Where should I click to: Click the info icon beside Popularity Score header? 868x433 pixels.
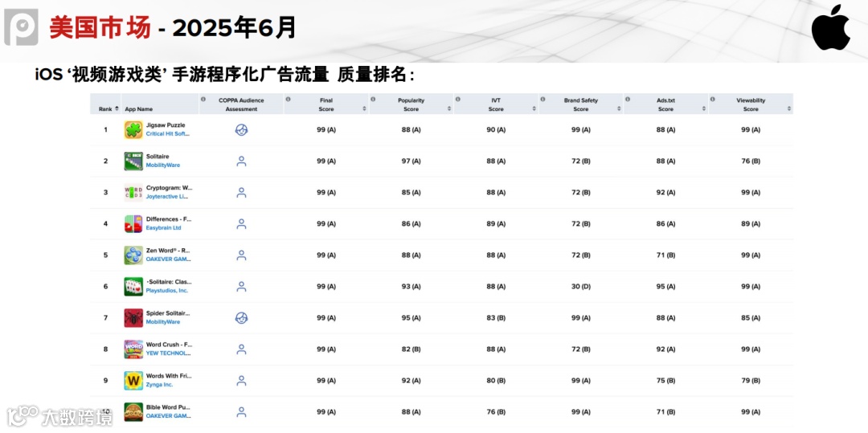(373, 99)
